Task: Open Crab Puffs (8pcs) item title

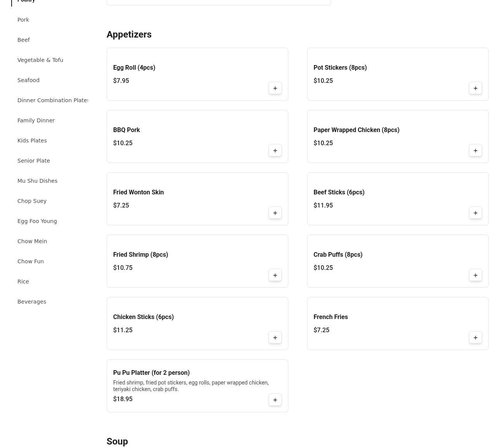Action: click(x=338, y=254)
